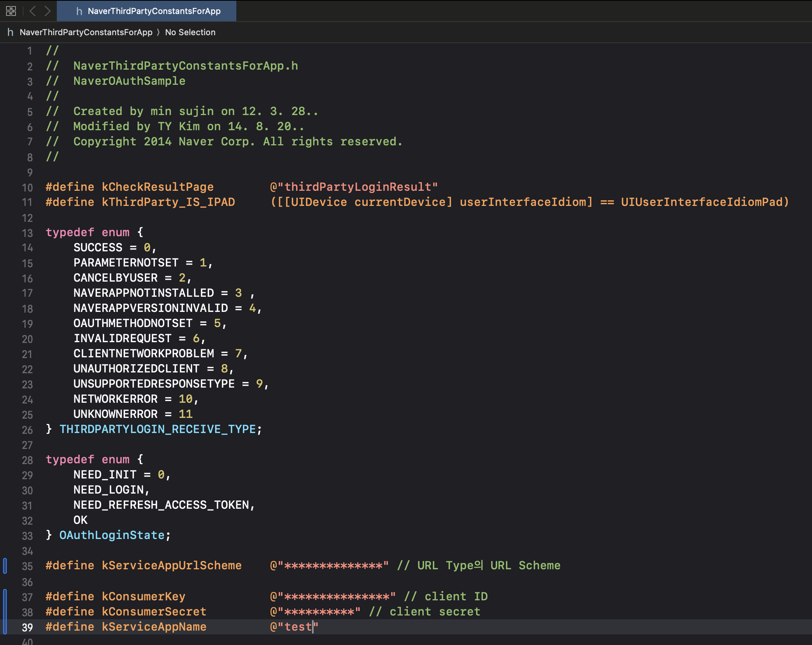Open the Related Items grid menu
Screen dimensions: 812x645
point(11,11)
